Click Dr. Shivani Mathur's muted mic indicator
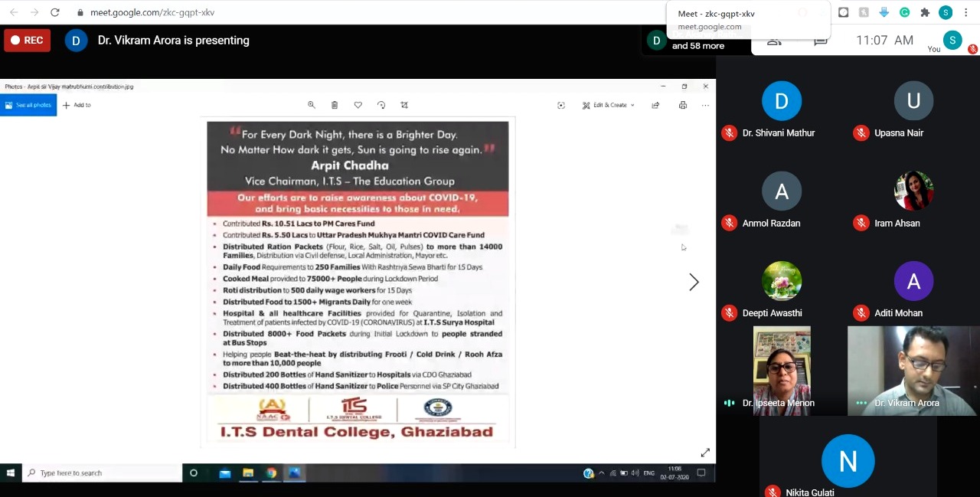The image size is (980, 497). pos(729,133)
